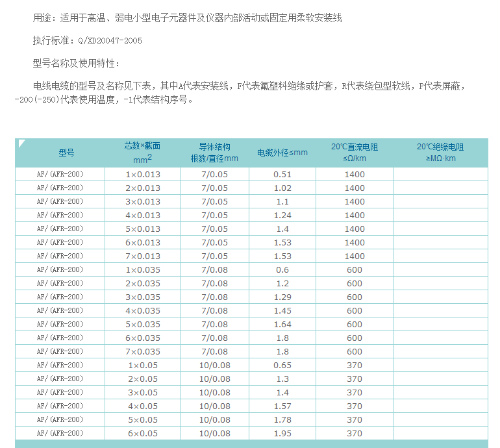Click 10/0.08 in the 3×0.05 row
500x448 pixels.
coord(214,393)
